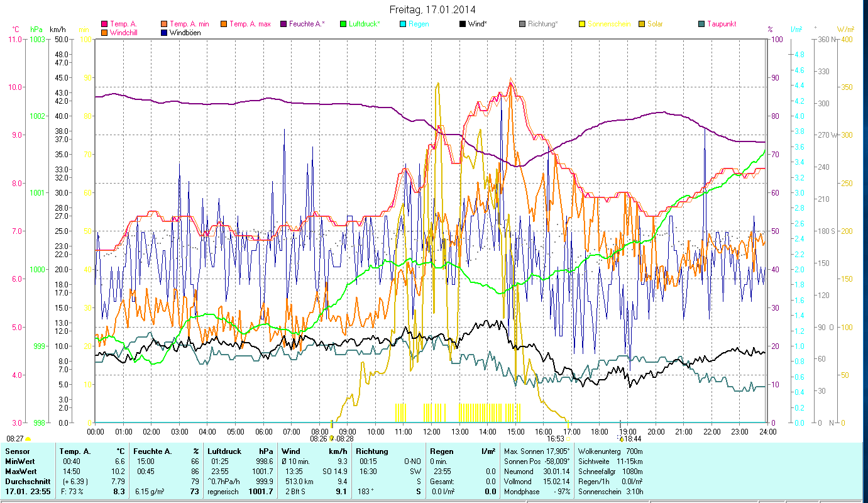Click the Solar legend label
The image size is (868, 503).
655,25
